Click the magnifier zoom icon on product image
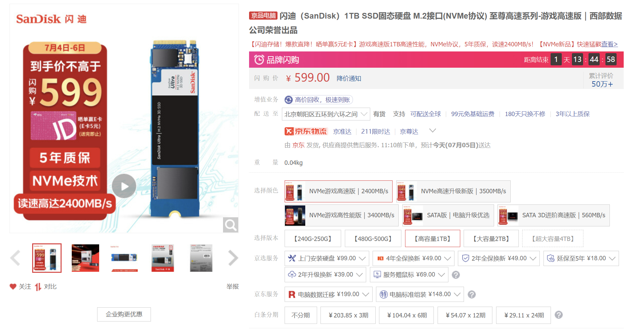This screenshot has height=331, width=644. (x=230, y=224)
